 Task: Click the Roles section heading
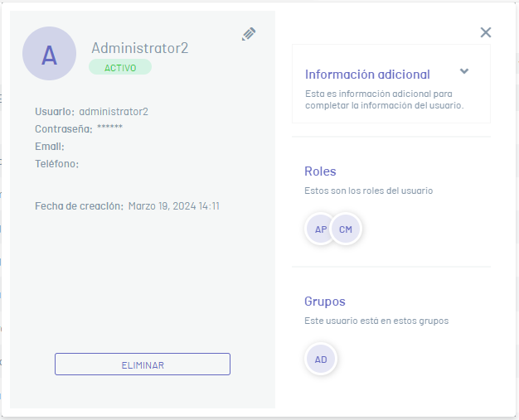320,171
